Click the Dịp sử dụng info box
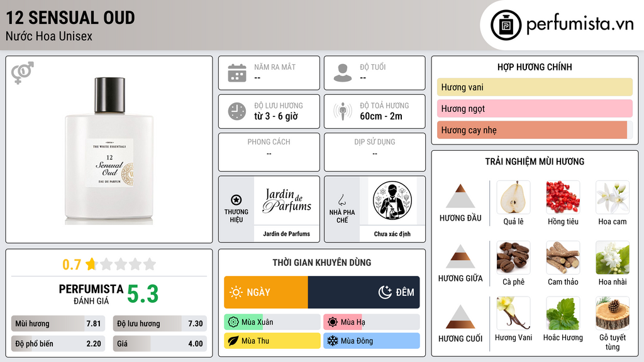 point(375,152)
